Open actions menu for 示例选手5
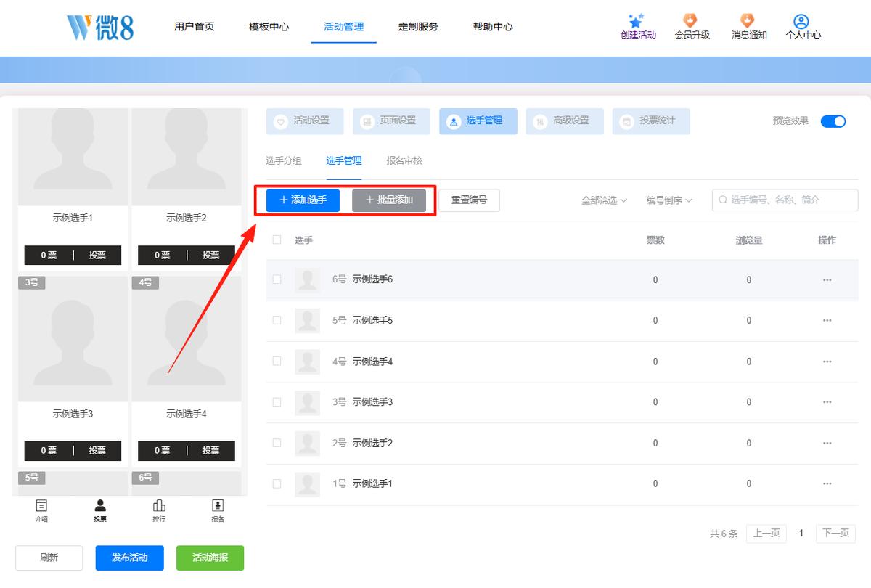The height and width of the screenshot is (588, 871). coord(827,321)
